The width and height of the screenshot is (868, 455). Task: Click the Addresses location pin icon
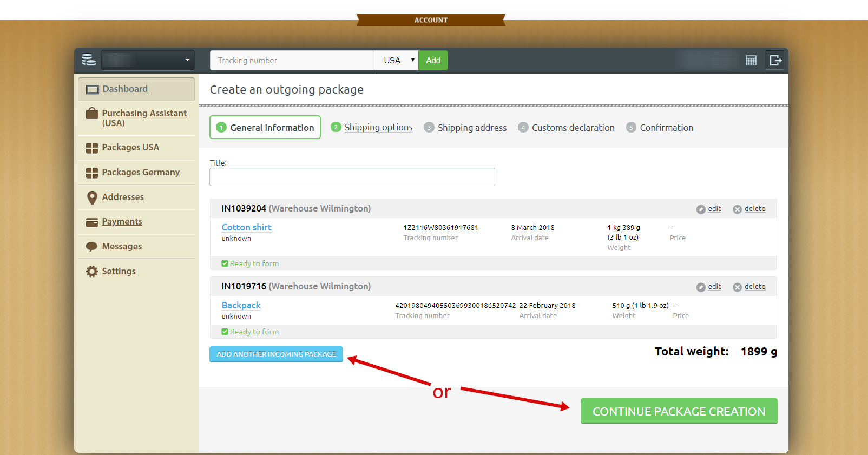[x=92, y=197]
